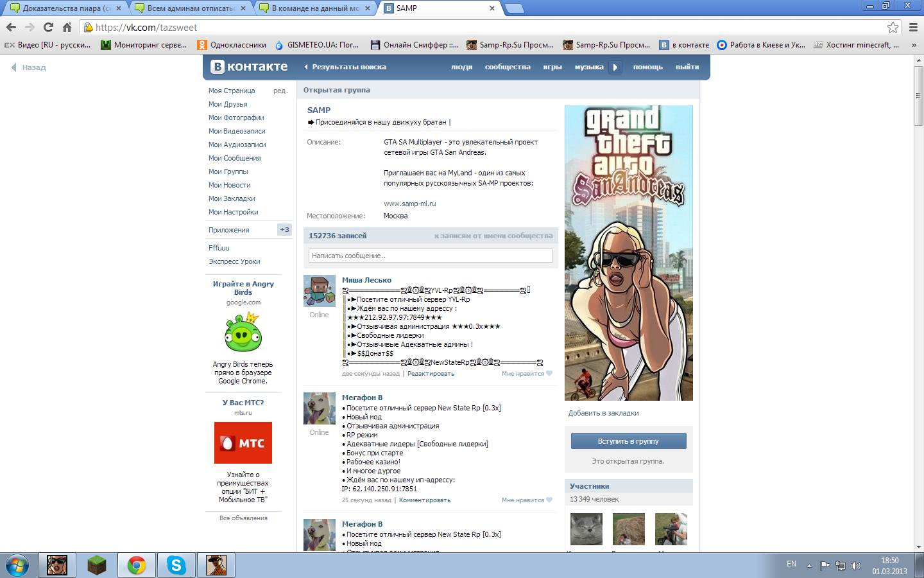Click the network tray icon
Viewport: 924px width, 578px height.
pos(840,566)
